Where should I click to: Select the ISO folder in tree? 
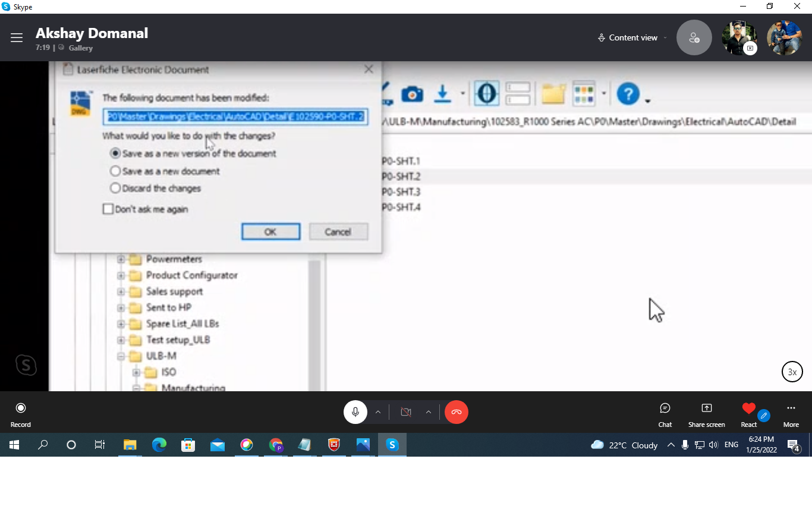pyautogui.click(x=169, y=372)
